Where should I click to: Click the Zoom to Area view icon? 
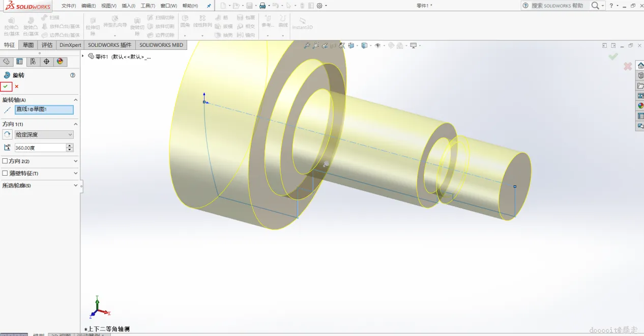316,45
